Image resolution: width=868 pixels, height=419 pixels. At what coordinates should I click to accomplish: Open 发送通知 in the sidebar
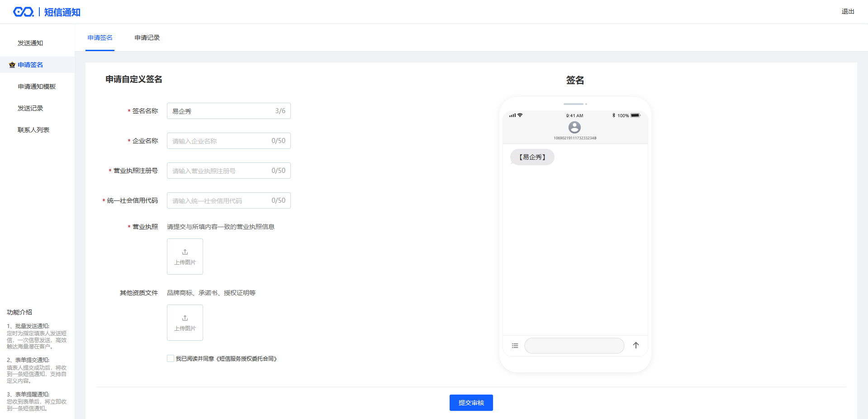coord(30,43)
